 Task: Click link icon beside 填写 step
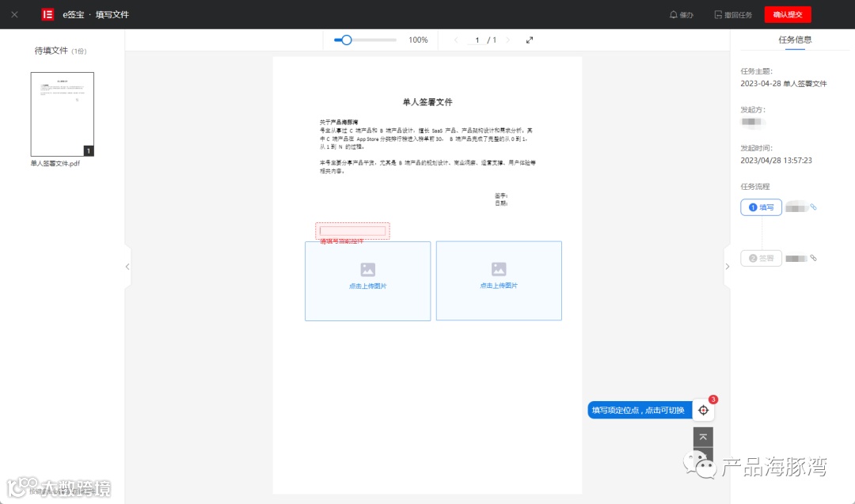click(813, 207)
